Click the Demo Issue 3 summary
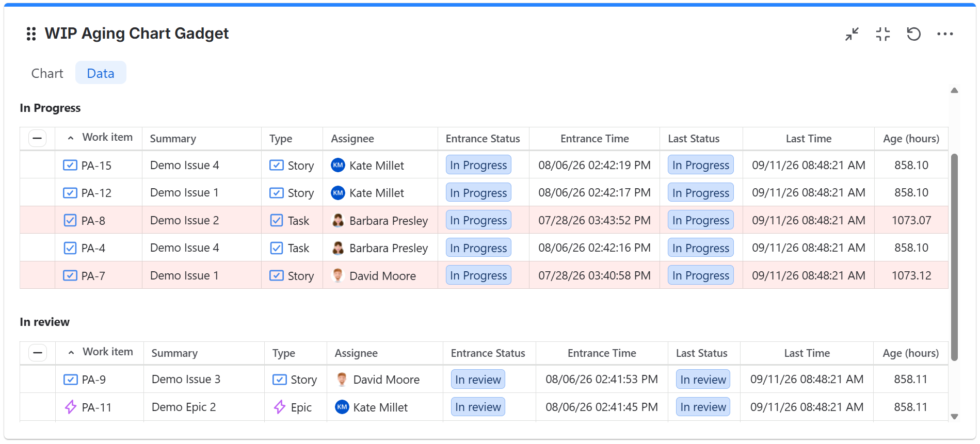 [x=186, y=379]
